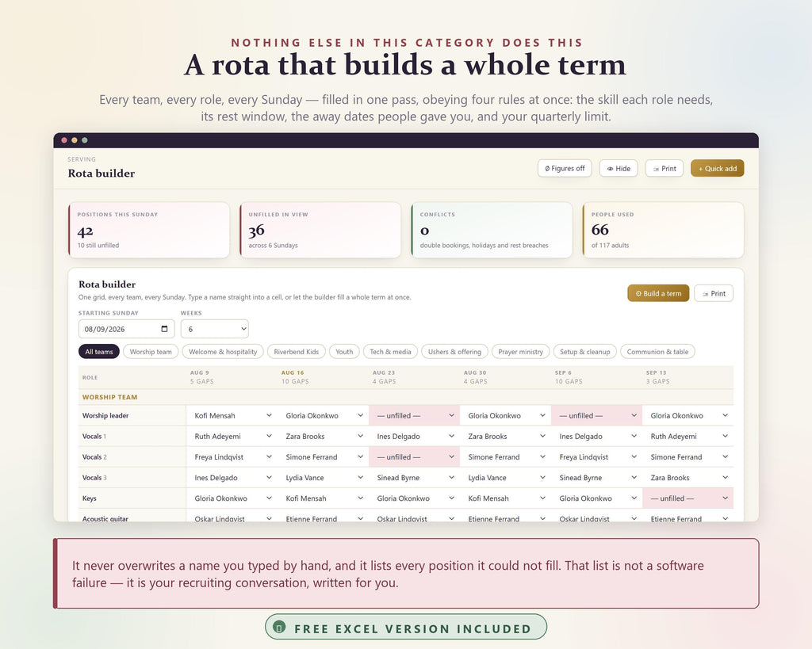The image size is (812, 649).
Task: Open Acoustic guitar dropdown for Aug 30
Action: 505,515
